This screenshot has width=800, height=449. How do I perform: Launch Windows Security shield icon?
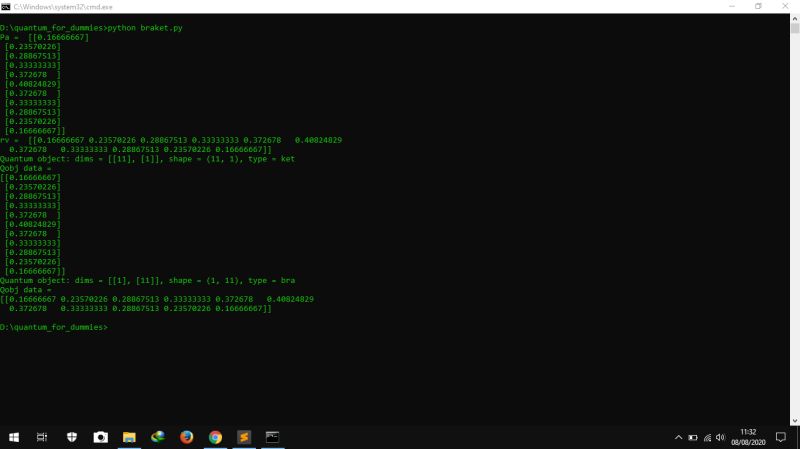(72, 437)
